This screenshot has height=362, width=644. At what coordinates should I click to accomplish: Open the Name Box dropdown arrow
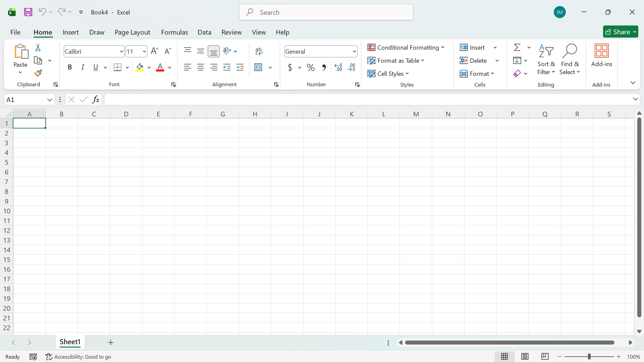(50, 100)
